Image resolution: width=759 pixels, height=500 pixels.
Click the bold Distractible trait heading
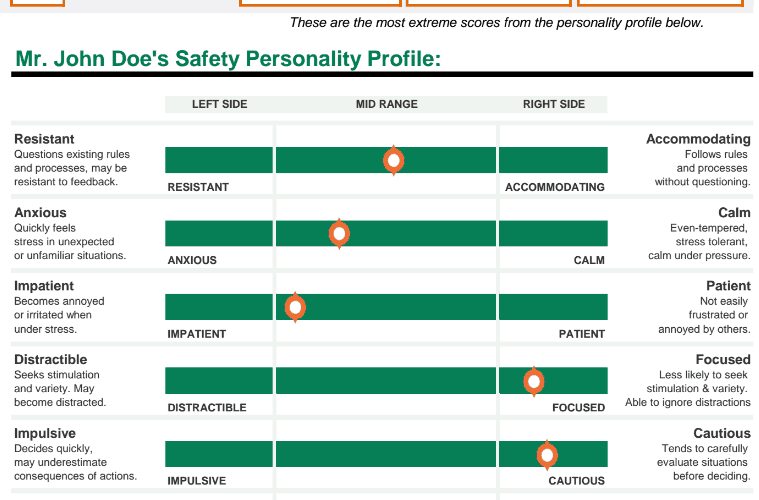51,359
